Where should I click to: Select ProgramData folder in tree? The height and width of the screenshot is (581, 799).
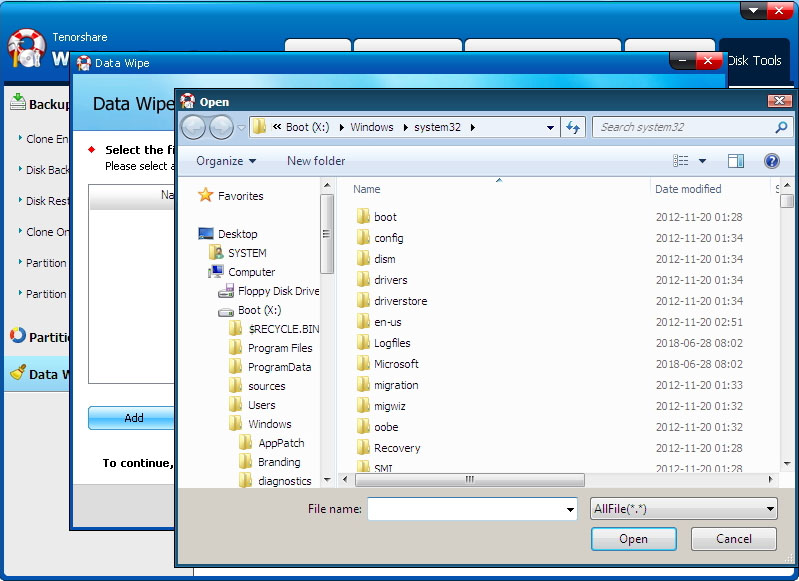(270, 367)
